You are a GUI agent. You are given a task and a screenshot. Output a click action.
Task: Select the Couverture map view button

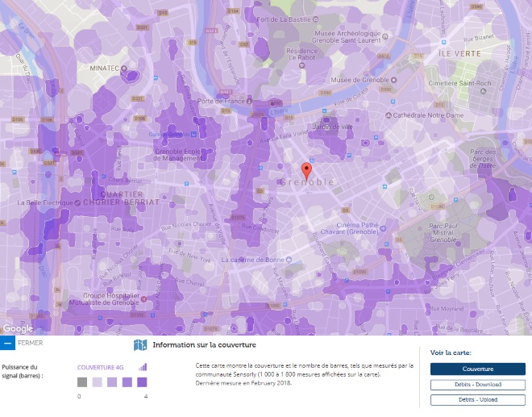478,369
